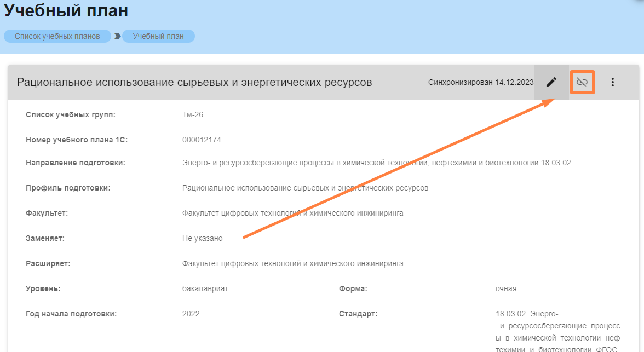
Task: Open the three-dot more options menu
Action: click(613, 82)
